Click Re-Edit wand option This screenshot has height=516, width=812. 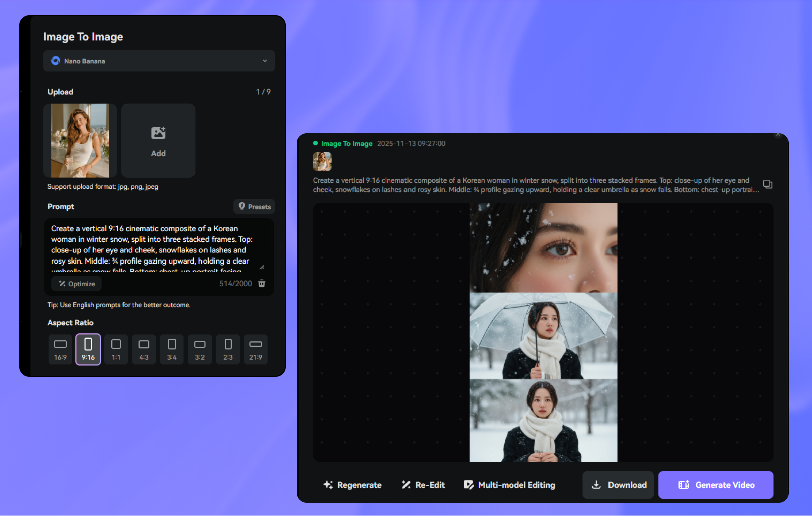pyautogui.click(x=423, y=485)
